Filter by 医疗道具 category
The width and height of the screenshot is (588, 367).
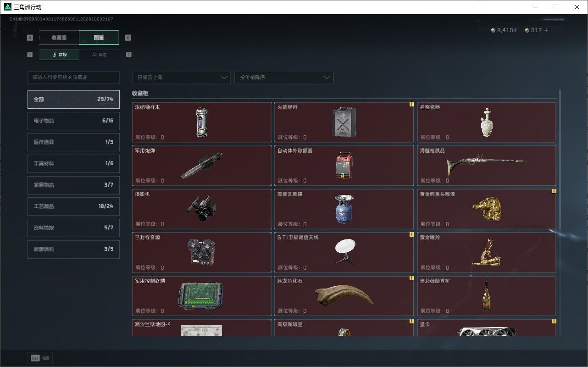73,142
